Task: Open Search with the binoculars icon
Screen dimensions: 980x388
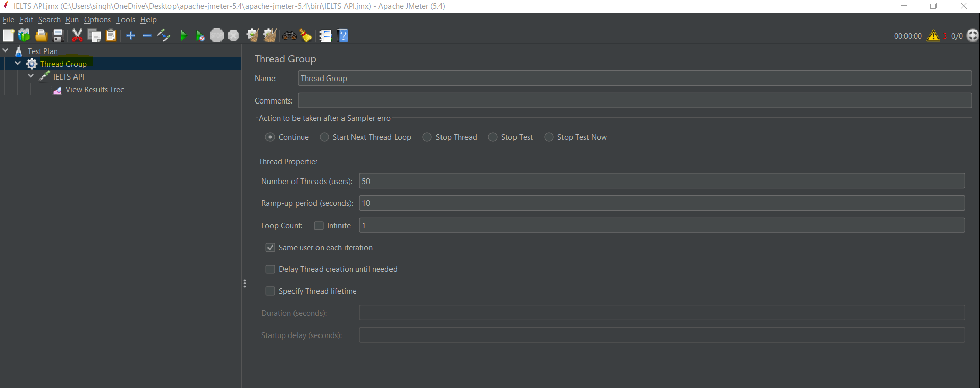Action: pyautogui.click(x=289, y=36)
